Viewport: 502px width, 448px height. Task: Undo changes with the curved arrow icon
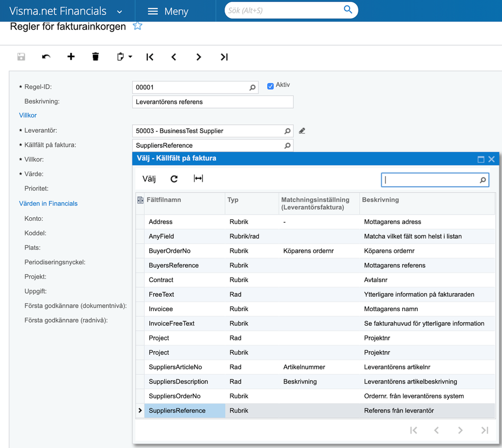(46, 57)
